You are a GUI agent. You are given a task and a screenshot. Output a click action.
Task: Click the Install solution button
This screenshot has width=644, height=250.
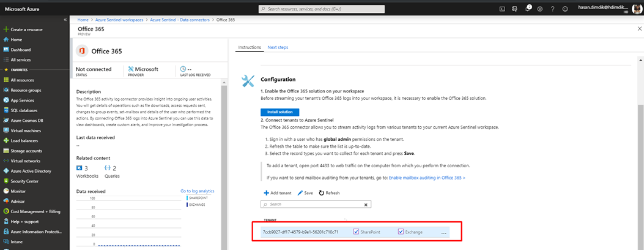point(280,112)
